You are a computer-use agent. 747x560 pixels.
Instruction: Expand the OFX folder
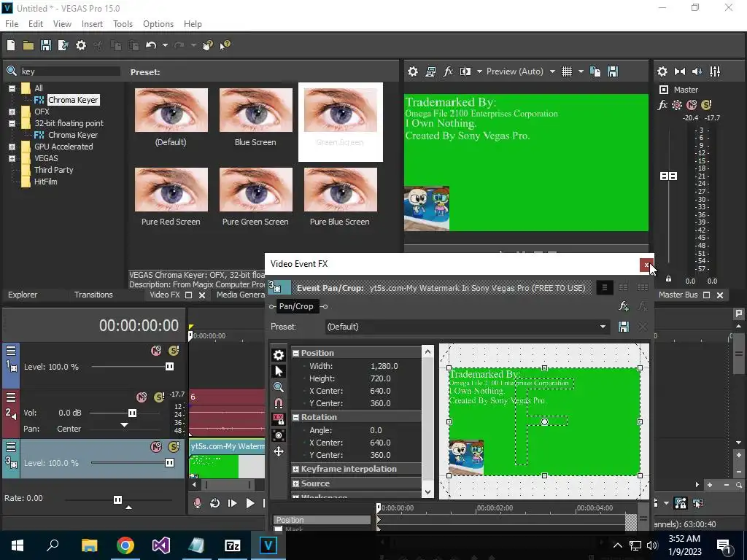point(12,112)
